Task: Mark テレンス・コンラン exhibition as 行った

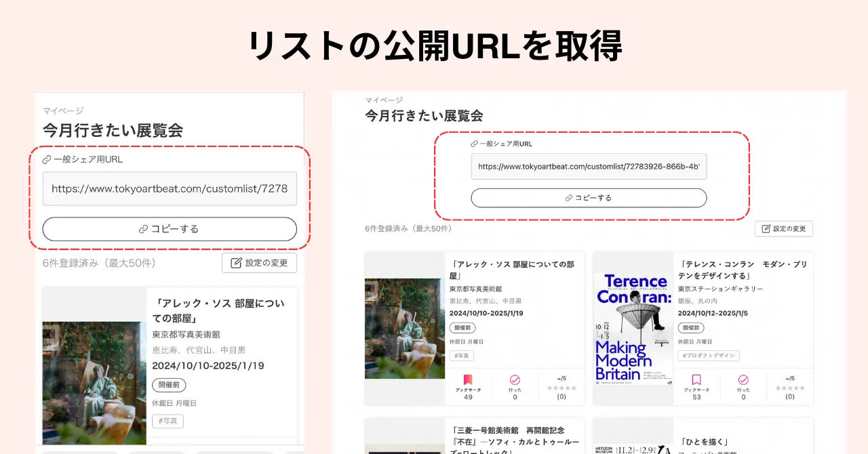Action: tap(743, 386)
